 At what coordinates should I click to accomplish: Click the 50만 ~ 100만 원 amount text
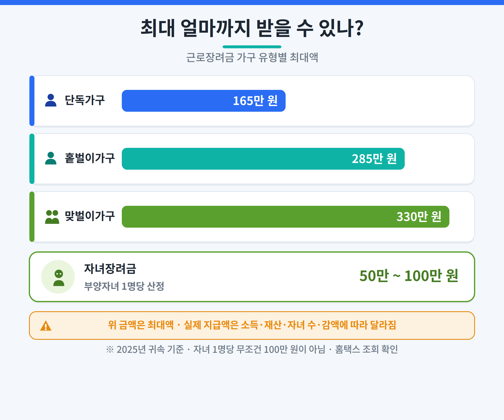point(409,276)
